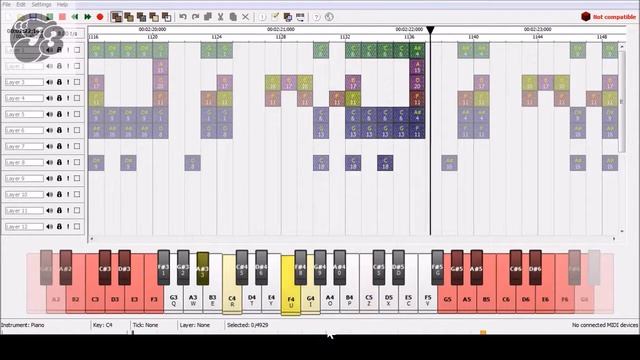Screen dimensions: 640x360
Task: Open the Edit menu
Action: (21, 4)
